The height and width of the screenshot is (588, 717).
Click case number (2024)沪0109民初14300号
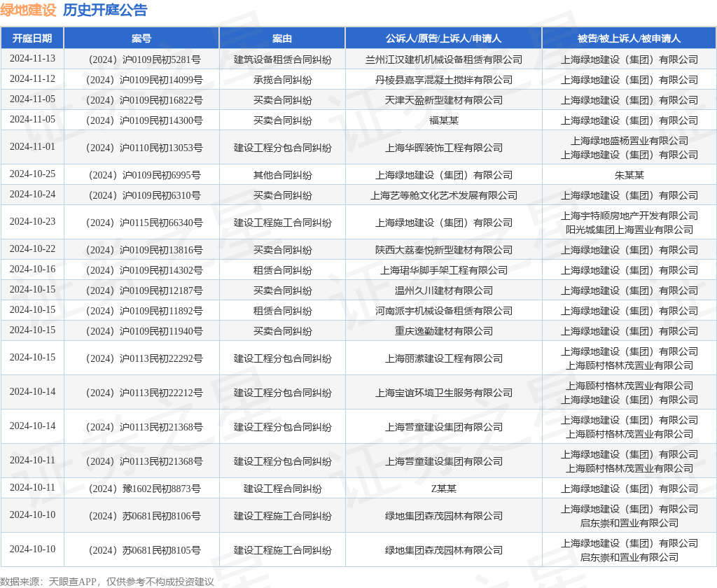click(x=144, y=120)
